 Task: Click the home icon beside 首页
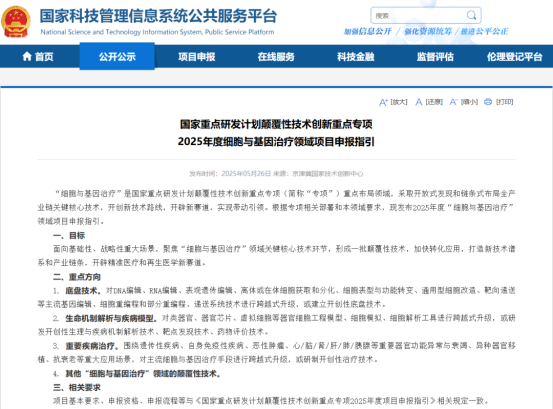(x=27, y=56)
